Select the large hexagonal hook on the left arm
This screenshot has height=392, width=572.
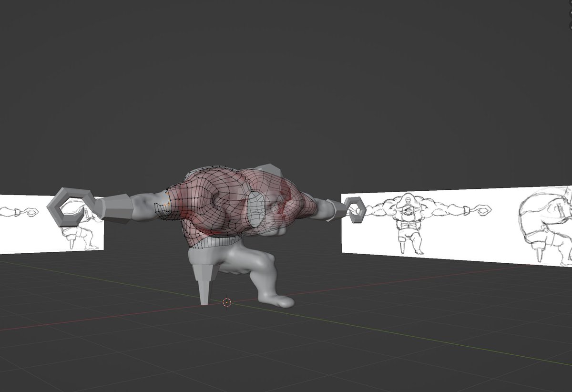click(x=71, y=206)
